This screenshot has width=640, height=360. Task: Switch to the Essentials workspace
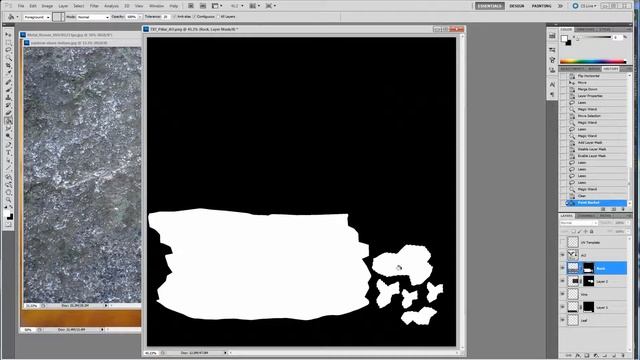(x=490, y=6)
